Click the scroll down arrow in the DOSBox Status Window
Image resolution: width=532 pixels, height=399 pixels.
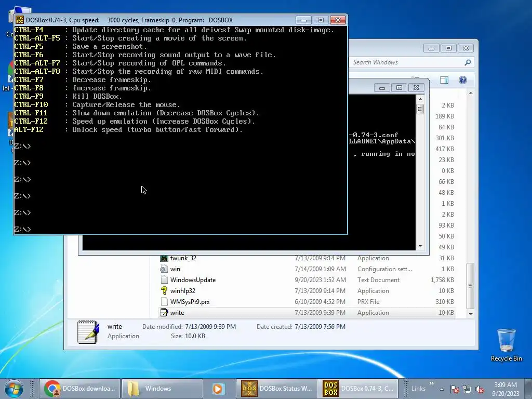tap(420, 246)
